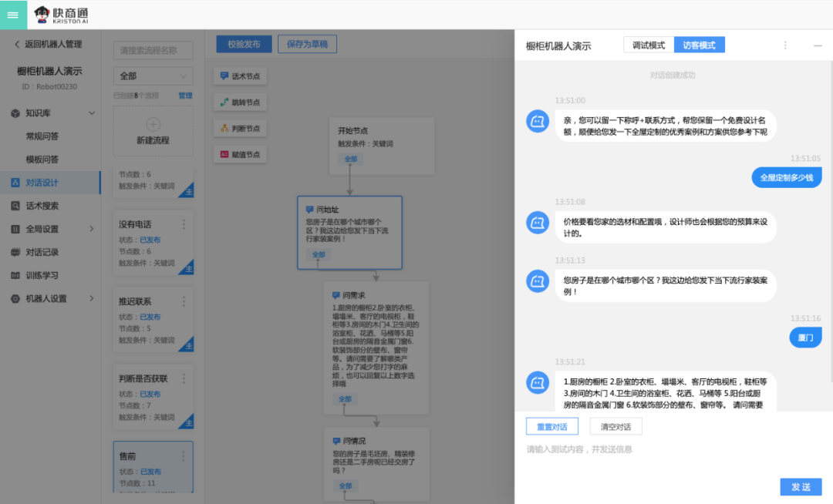
Task: Open the chat panel three-dot options menu
Action: 785,45
